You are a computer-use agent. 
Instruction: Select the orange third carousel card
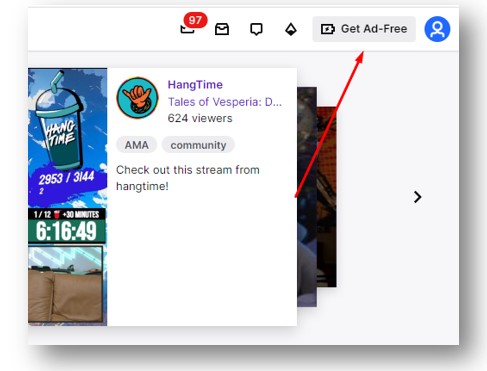pos(327,197)
